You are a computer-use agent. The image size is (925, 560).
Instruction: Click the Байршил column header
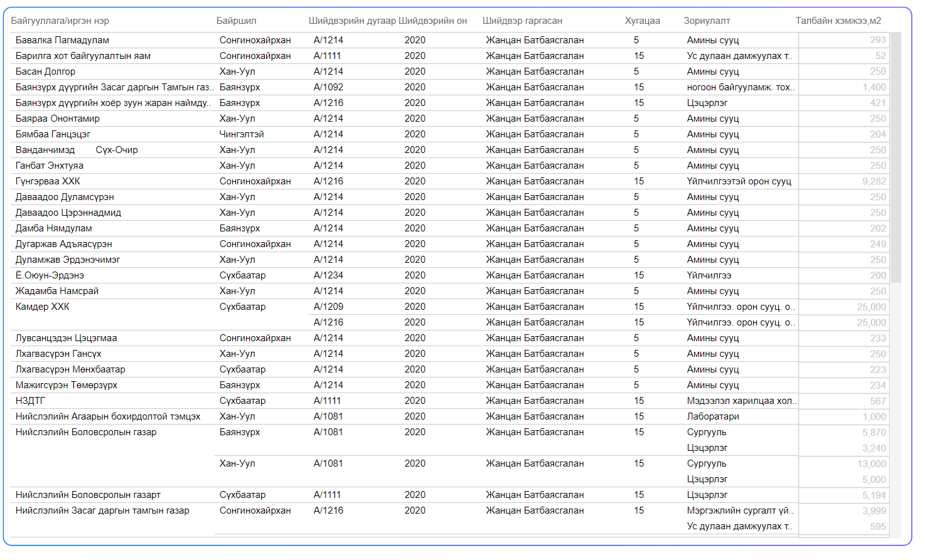[236, 21]
